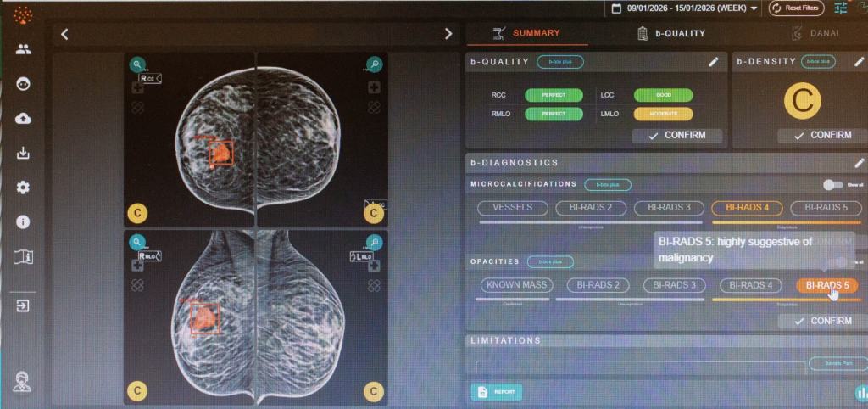Select BI-RADS 4 under Microcalcifications
The height and width of the screenshot is (409, 868).
(x=746, y=207)
